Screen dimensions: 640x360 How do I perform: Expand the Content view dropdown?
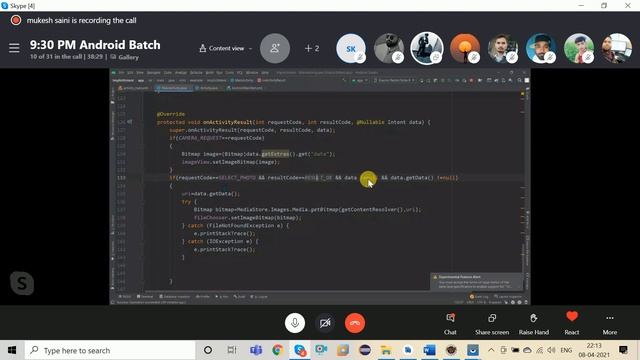pos(226,48)
